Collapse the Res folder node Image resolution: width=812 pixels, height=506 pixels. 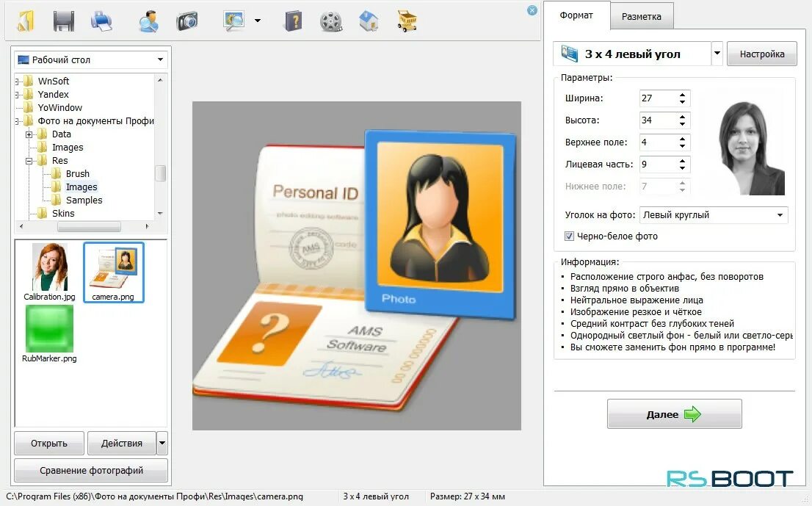[29, 161]
